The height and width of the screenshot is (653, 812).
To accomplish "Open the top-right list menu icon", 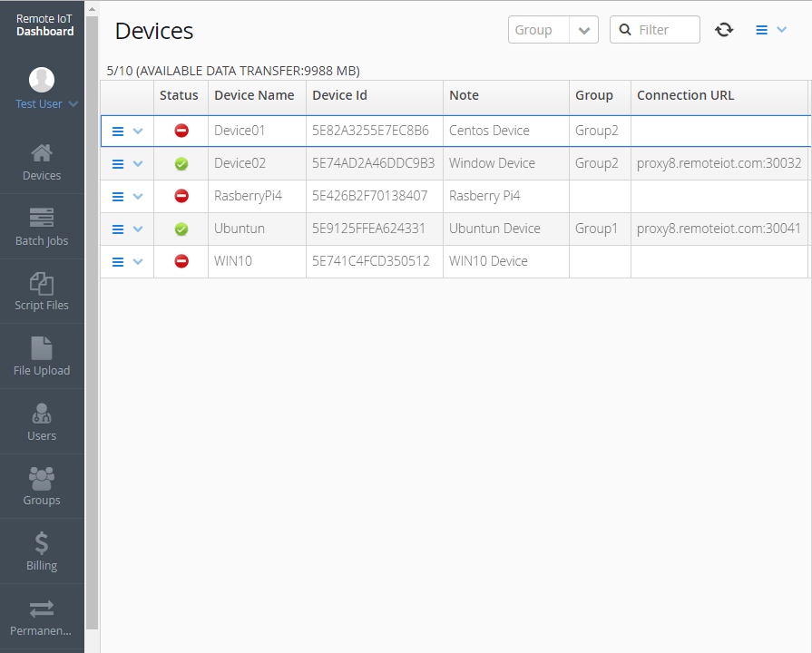I will (x=761, y=30).
